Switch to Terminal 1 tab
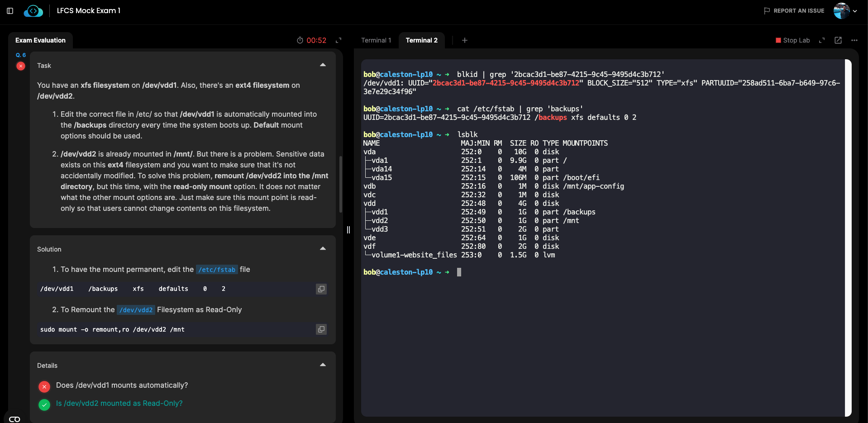 [376, 40]
